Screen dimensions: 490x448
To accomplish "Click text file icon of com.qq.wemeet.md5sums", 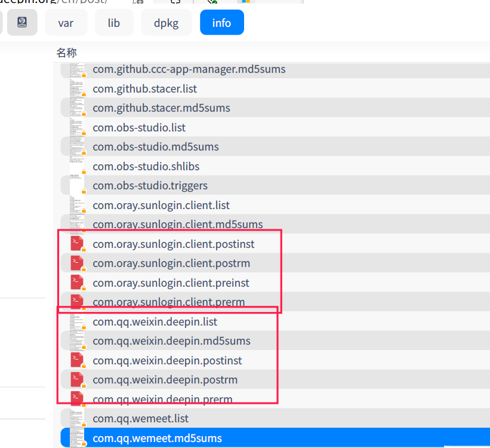I will click(x=77, y=438).
